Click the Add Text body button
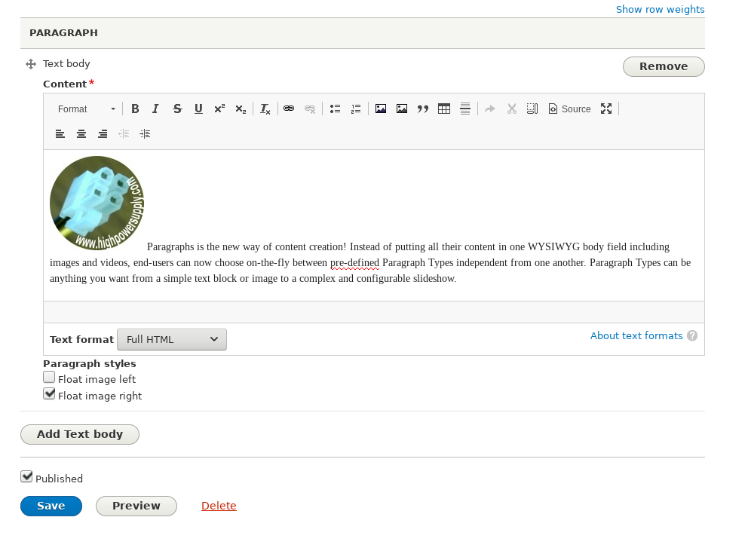 click(80, 434)
